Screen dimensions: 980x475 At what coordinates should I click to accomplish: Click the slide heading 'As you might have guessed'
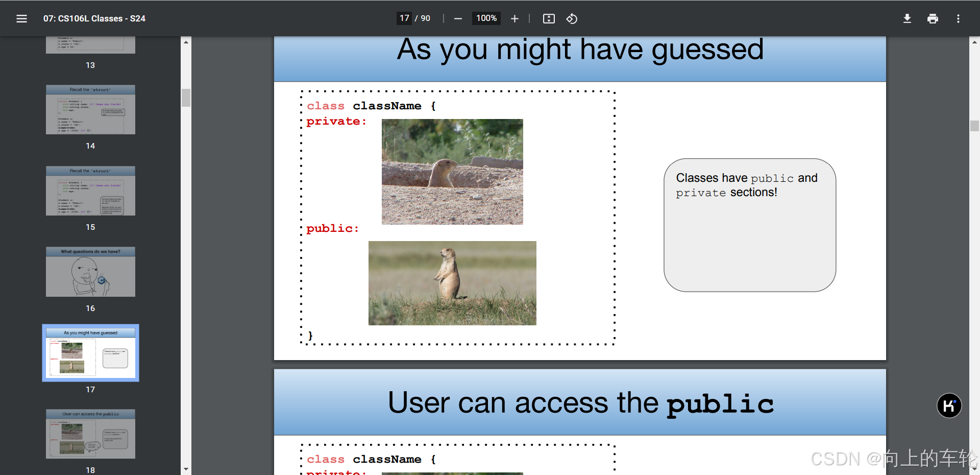click(x=580, y=50)
